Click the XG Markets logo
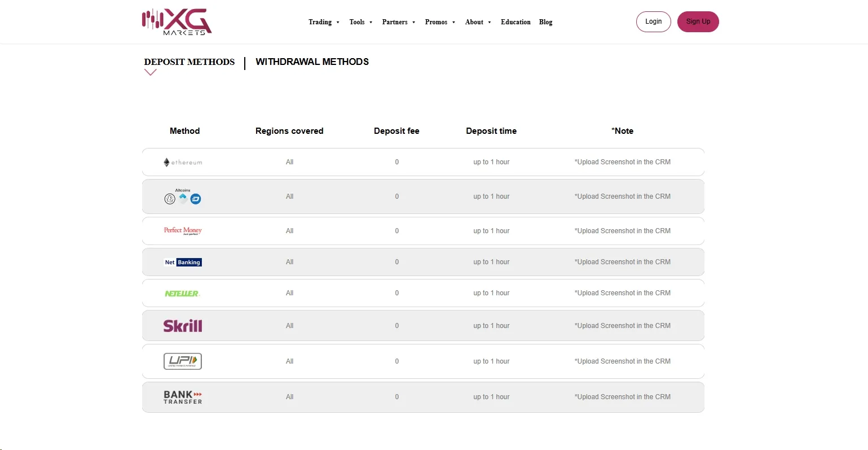The width and height of the screenshot is (868, 450). [177, 22]
